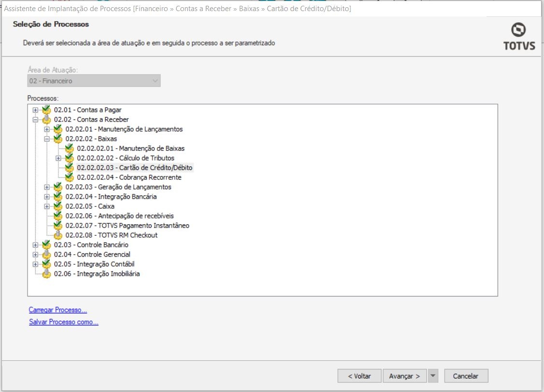
Task: Select 02.02.02.03 - Cartão de Crédito/Débito row
Action: 135,168
